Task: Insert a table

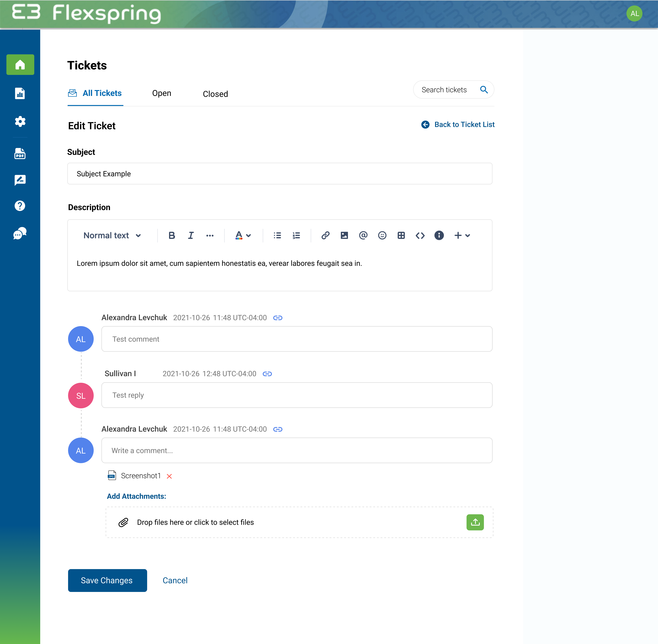Action: pyautogui.click(x=401, y=235)
